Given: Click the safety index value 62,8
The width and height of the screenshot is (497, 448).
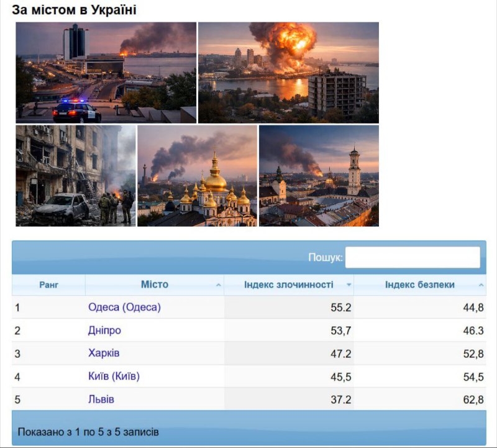Looking at the screenshot, I should [x=473, y=400].
